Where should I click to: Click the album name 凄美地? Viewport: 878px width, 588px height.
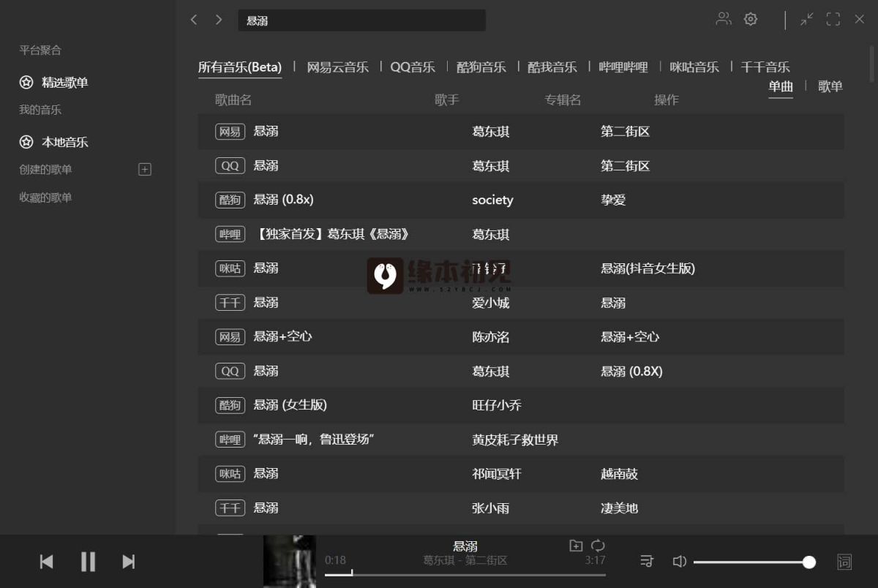click(x=619, y=508)
